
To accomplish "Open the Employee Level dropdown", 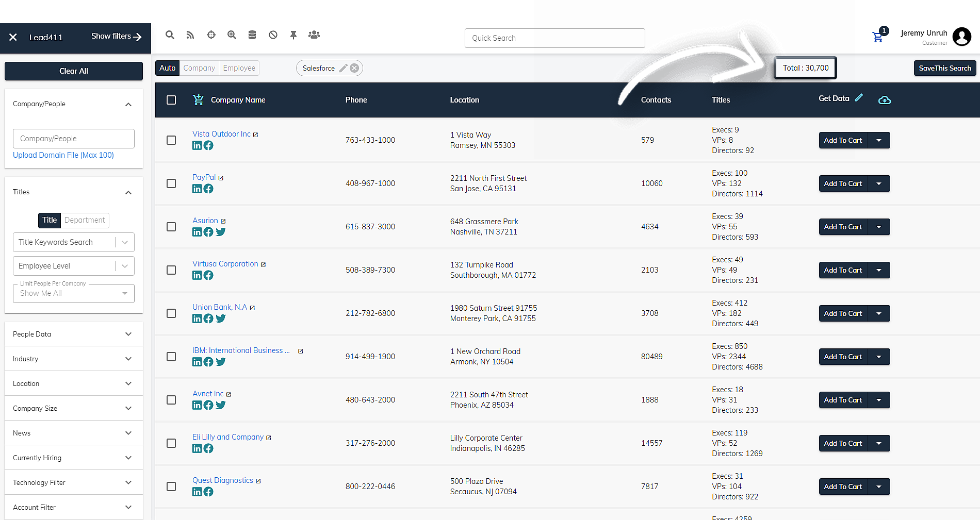I will point(73,266).
